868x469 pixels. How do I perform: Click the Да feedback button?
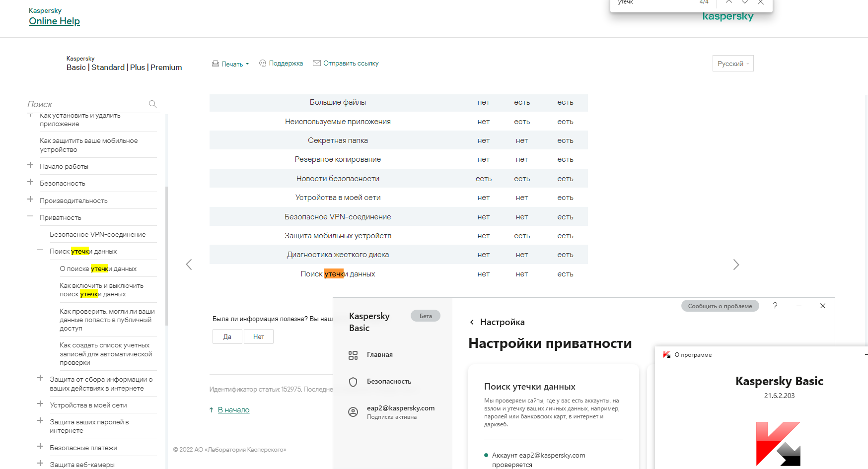click(227, 336)
